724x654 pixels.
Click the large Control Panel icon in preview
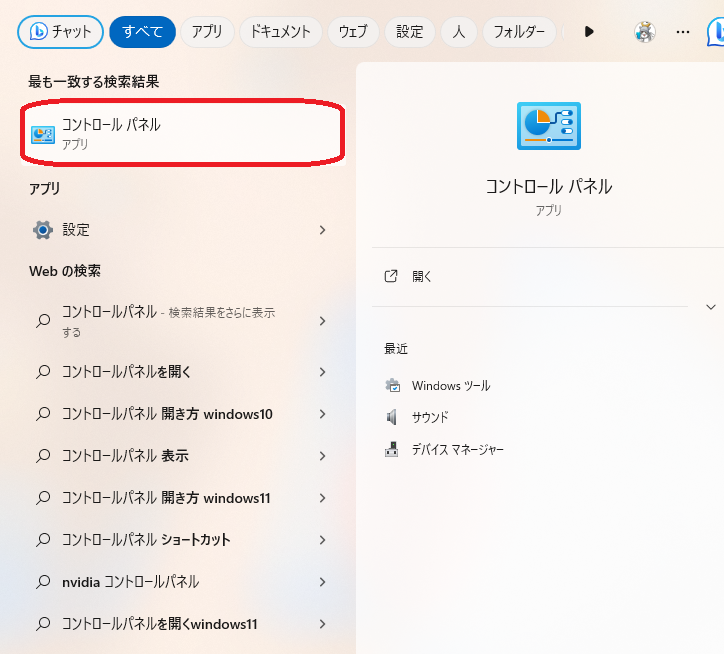(x=549, y=126)
